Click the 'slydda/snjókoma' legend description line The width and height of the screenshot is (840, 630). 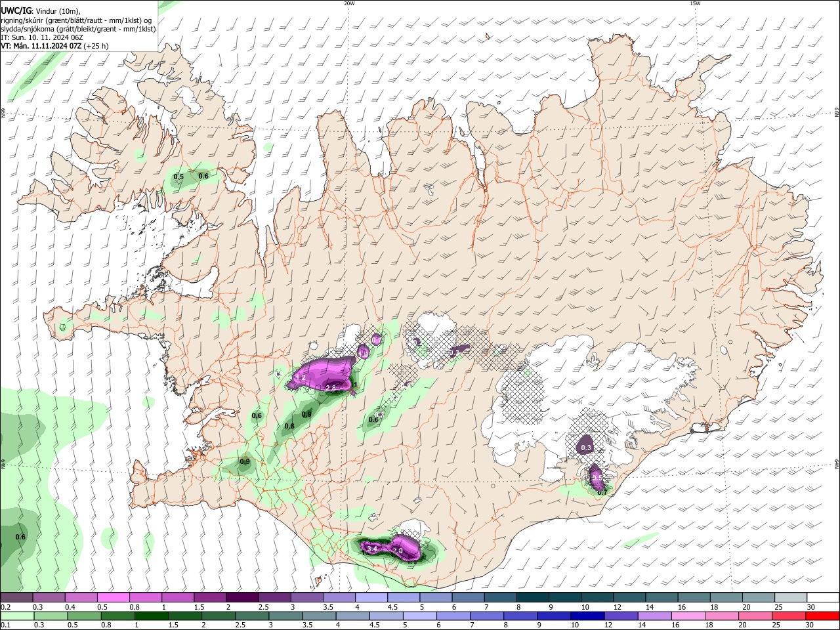tap(78, 29)
